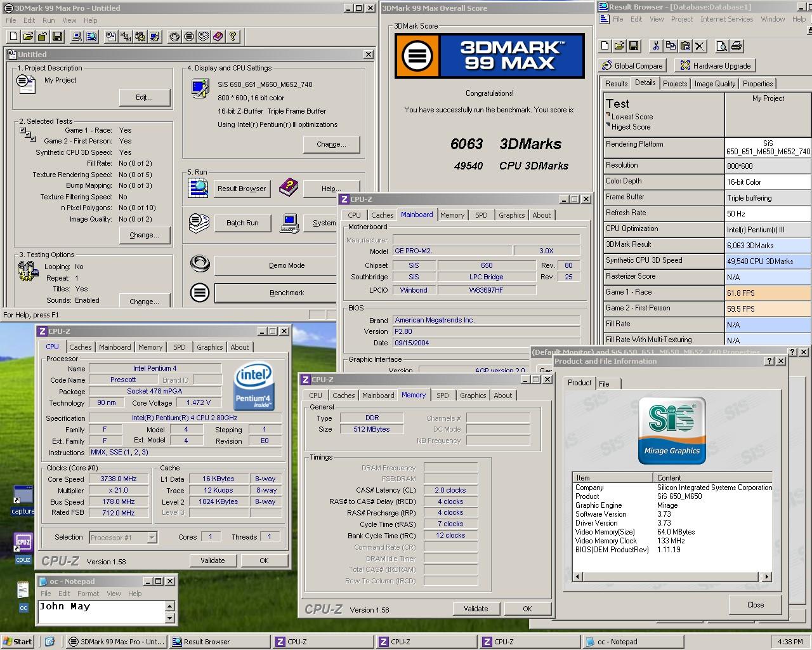The image size is (812, 650).
Task: Click Close in Product and File Information dialog
Action: [756, 605]
